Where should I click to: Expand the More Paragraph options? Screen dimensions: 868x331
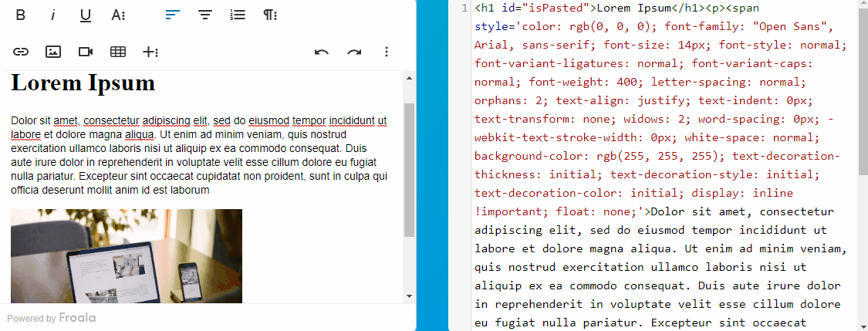tap(271, 15)
